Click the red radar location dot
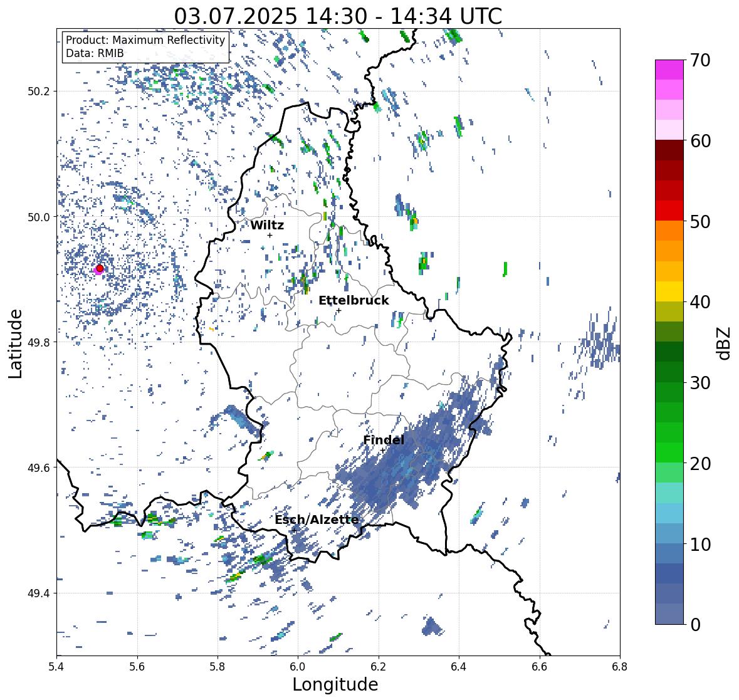The image size is (739, 700). (100, 268)
